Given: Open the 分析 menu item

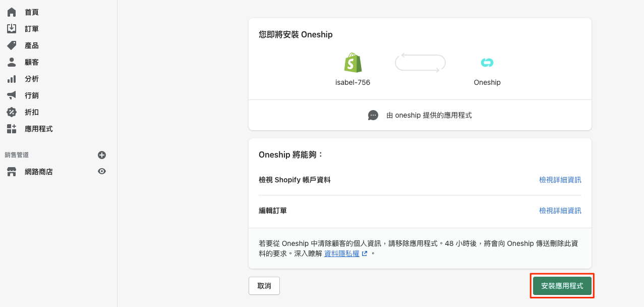Looking at the screenshot, I should [x=32, y=79].
